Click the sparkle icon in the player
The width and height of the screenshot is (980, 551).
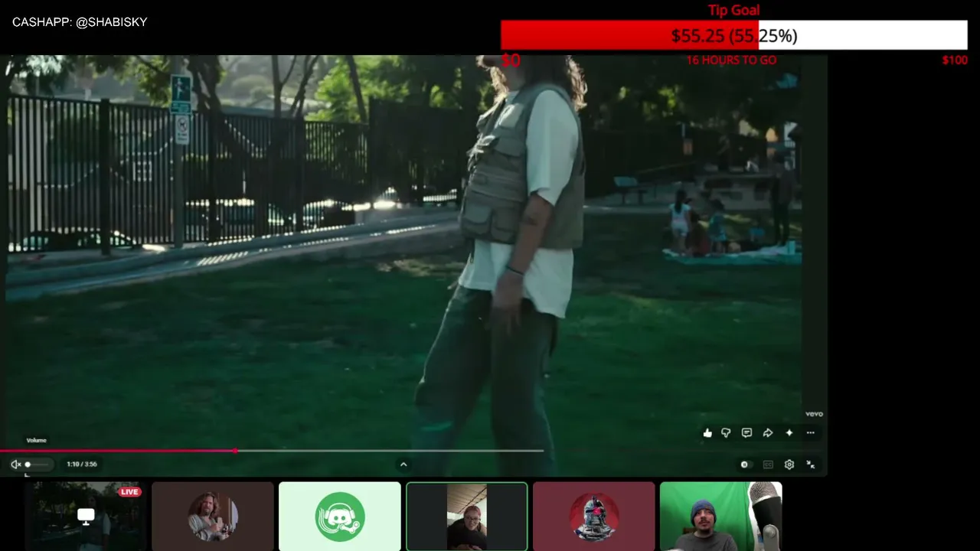pos(789,433)
